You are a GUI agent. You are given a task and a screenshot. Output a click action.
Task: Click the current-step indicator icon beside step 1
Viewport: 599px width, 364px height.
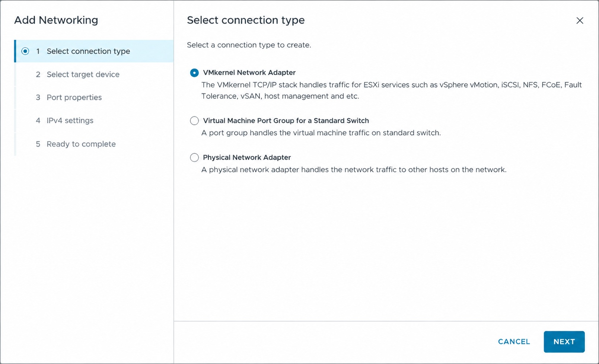[x=25, y=51]
